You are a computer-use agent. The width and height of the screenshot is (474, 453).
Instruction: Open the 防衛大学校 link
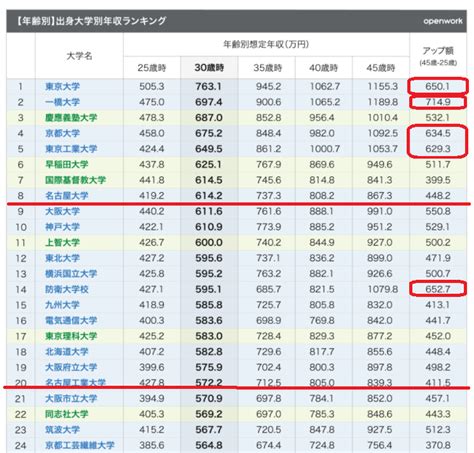tap(67, 289)
